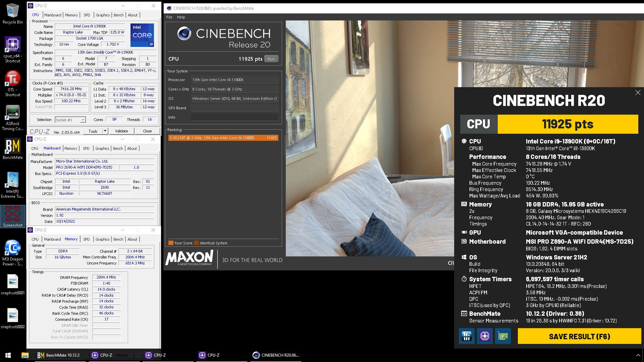This screenshot has width=644, height=362.
Task: Click the Tools button in CPU-Z
Action: tap(93, 131)
